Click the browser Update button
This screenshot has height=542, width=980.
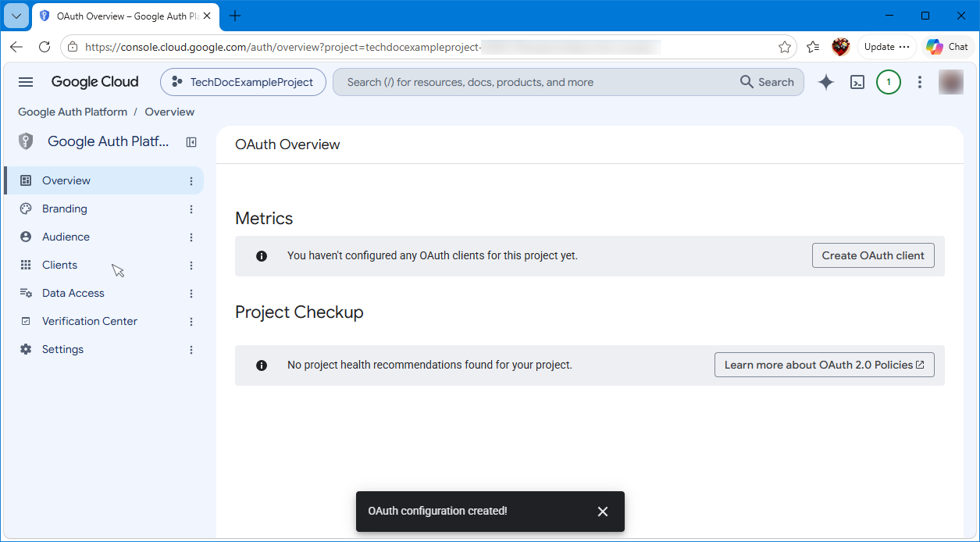[x=887, y=47]
